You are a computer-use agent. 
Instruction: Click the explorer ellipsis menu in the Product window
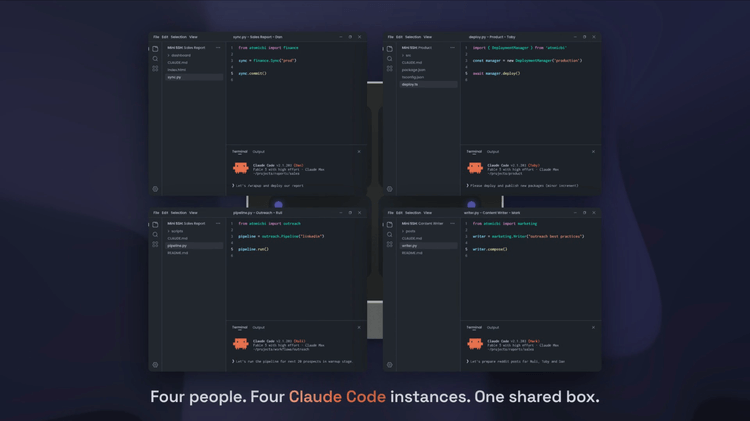pyautogui.click(x=452, y=48)
